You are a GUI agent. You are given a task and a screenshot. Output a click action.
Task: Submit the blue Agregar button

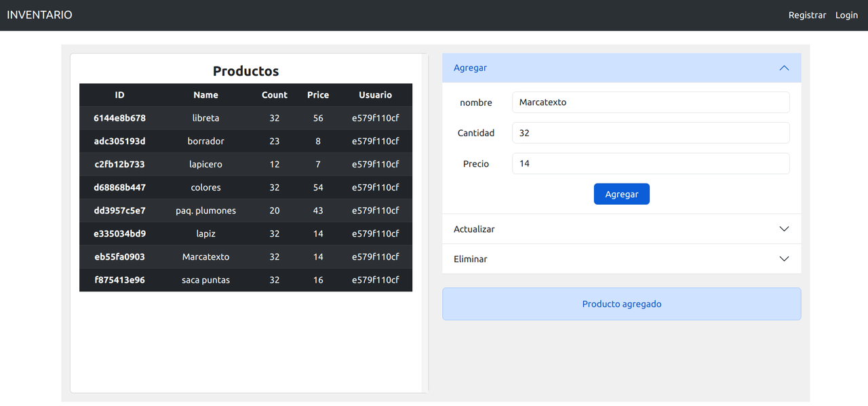621,194
